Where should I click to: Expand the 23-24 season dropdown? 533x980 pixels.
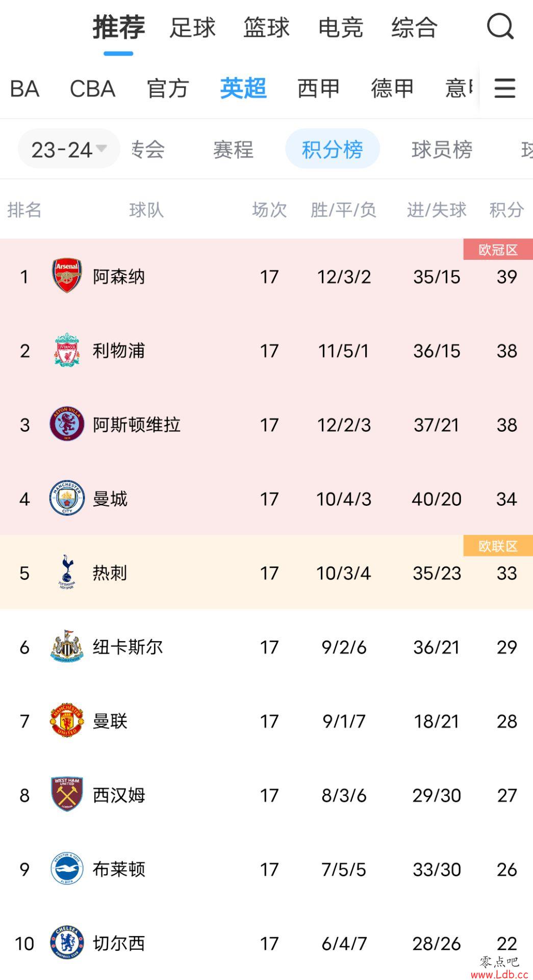[69, 149]
